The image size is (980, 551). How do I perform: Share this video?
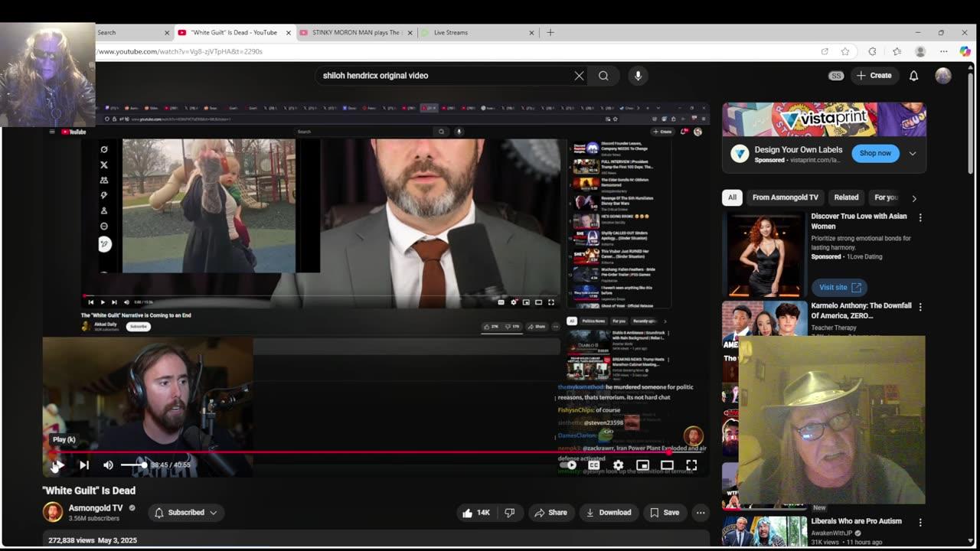coord(551,513)
